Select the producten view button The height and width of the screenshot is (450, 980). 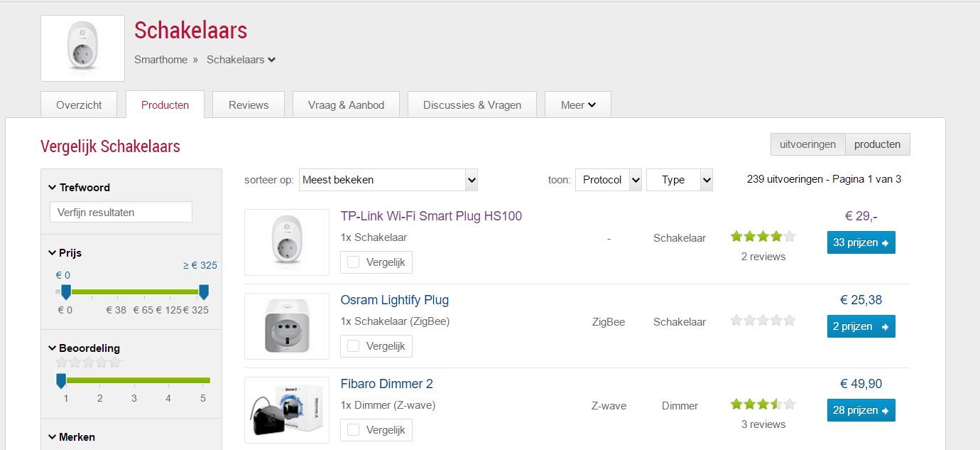[877, 144]
